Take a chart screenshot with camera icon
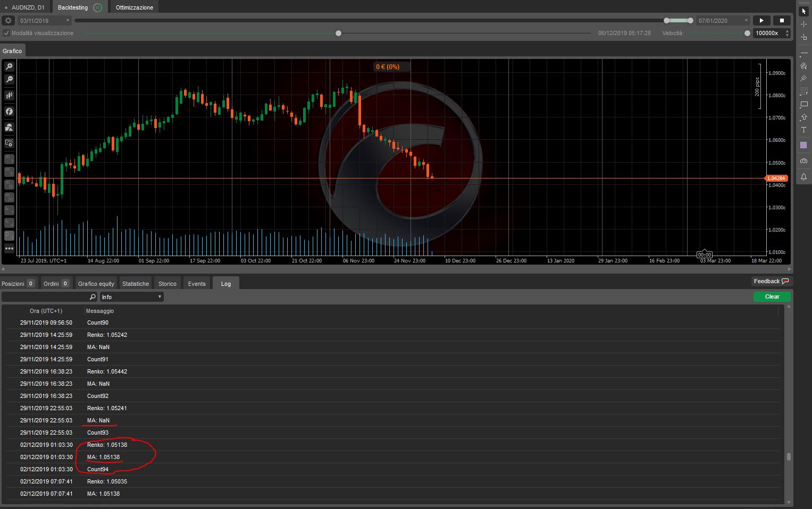Screen dimensions: 812x509 803,161
